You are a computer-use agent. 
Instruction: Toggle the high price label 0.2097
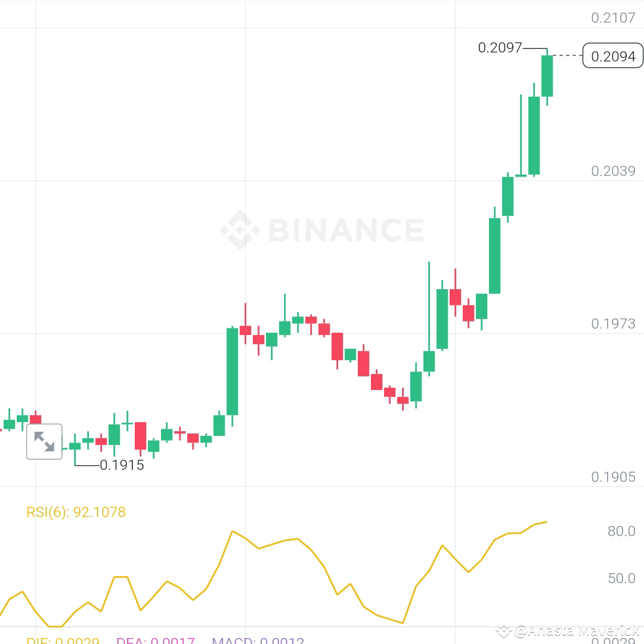pyautogui.click(x=500, y=48)
